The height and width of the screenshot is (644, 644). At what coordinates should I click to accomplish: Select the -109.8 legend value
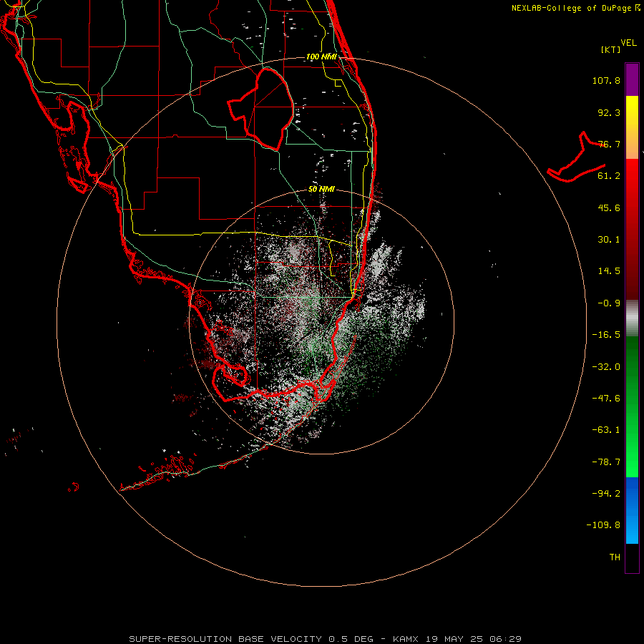pyautogui.click(x=603, y=525)
